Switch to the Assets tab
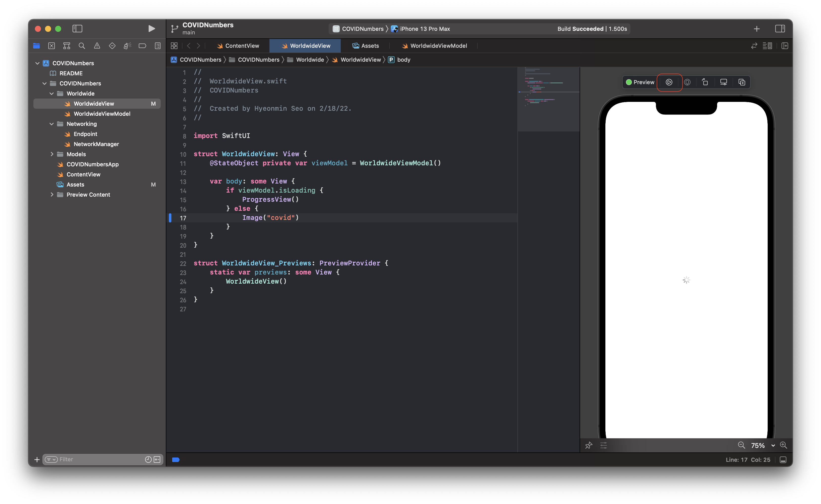The width and height of the screenshot is (821, 504). (366, 46)
